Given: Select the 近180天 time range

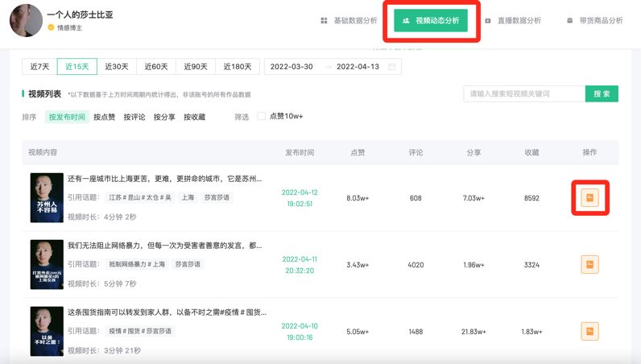Looking at the screenshot, I should (237, 67).
